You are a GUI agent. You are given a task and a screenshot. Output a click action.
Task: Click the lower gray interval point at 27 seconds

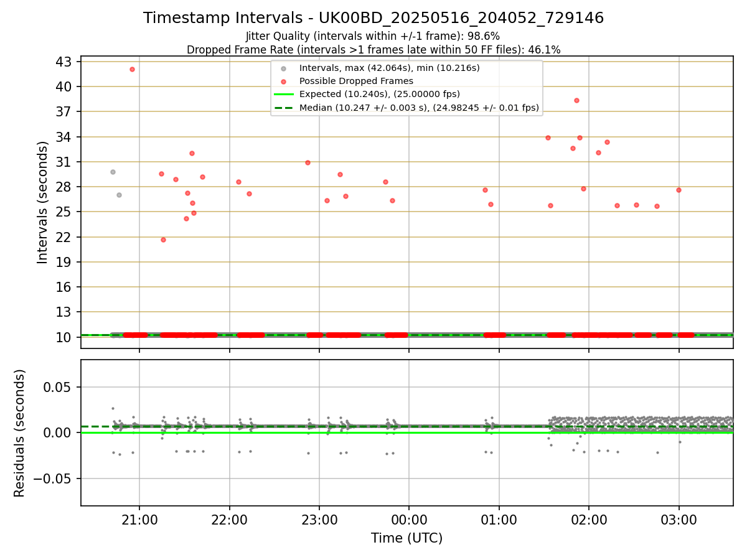(x=119, y=195)
